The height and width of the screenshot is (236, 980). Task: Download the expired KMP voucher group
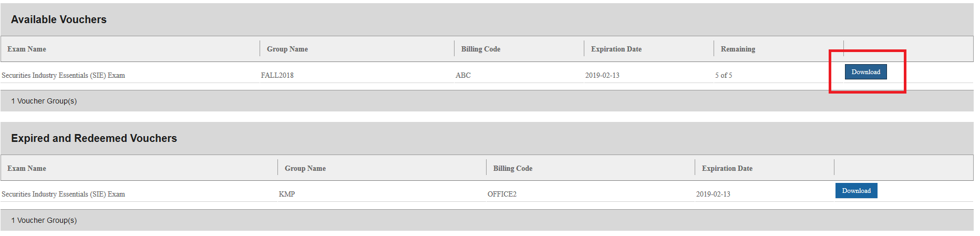point(856,191)
